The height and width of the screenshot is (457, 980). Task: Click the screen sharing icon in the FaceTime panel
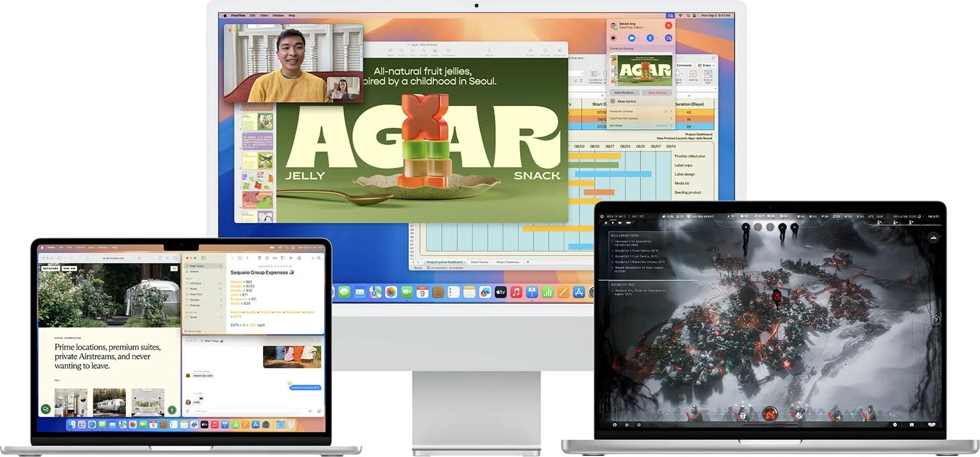669,37
